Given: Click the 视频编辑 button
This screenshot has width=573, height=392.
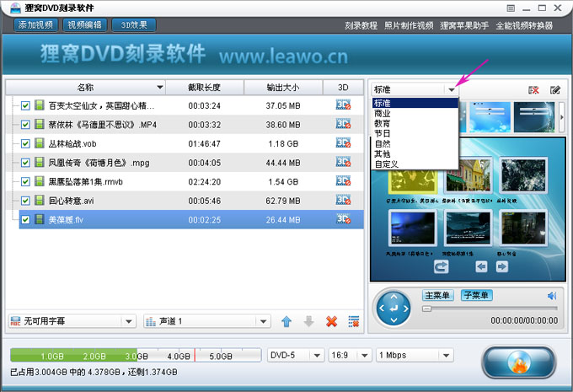Looking at the screenshot, I should tap(85, 24).
